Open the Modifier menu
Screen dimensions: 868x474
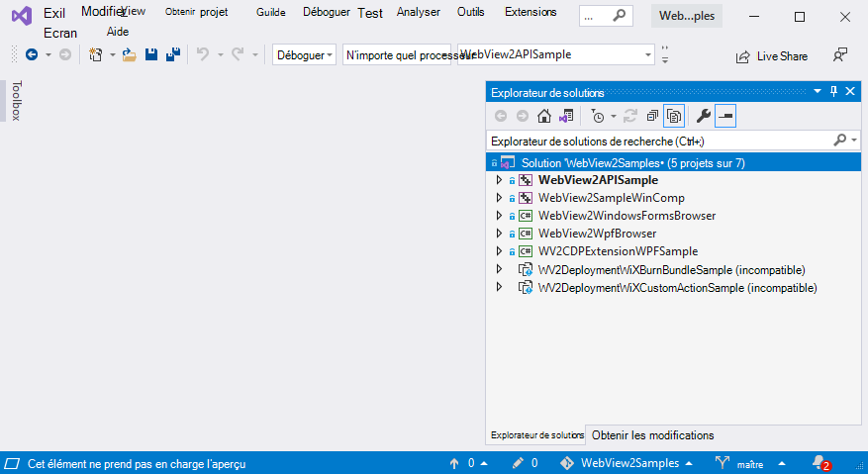click(101, 11)
